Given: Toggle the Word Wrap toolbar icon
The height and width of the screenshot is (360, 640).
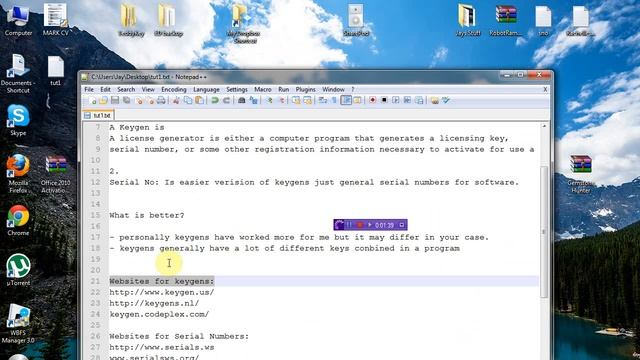Looking at the screenshot, I should click(322, 100).
